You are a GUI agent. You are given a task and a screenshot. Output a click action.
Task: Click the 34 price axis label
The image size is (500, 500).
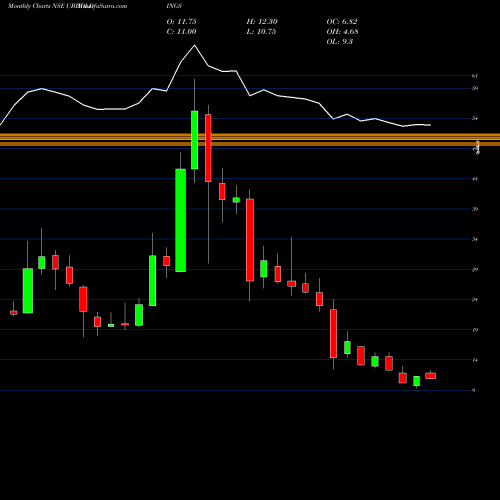click(475, 239)
